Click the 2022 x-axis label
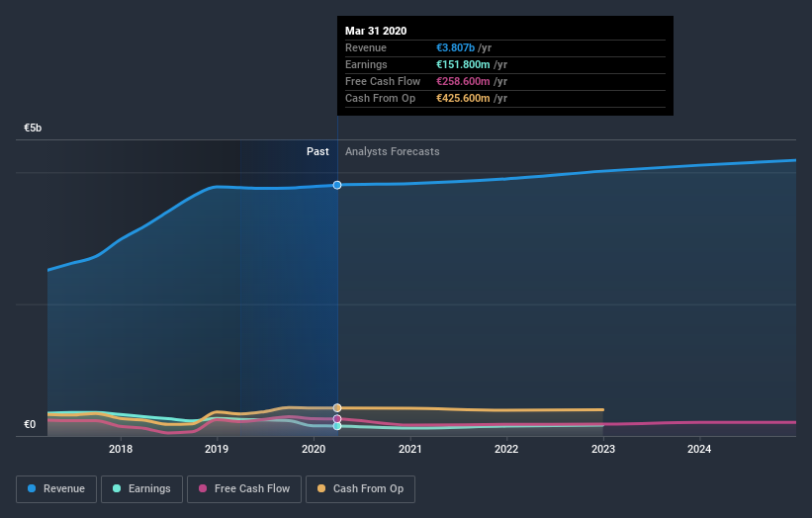 point(506,449)
